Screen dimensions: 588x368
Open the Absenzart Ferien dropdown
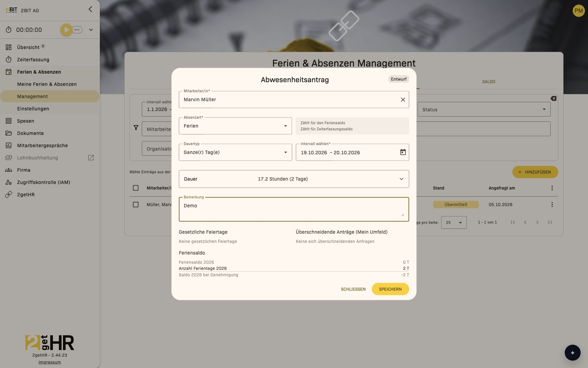[x=235, y=126]
